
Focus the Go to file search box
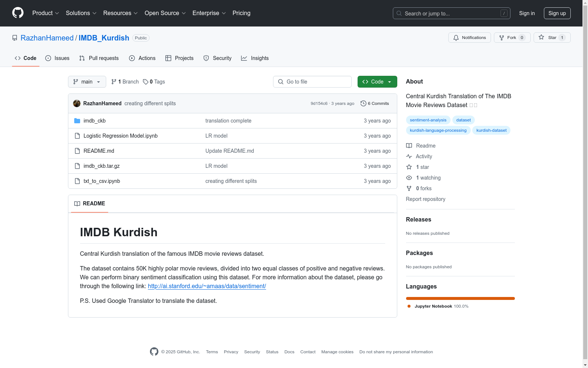(312, 82)
